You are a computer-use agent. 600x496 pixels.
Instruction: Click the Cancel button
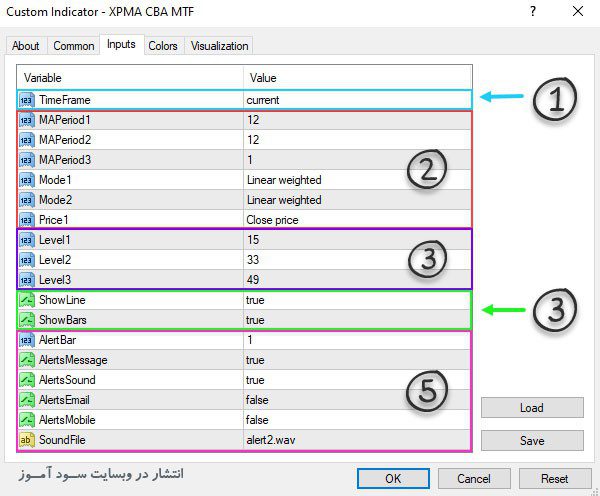(474, 478)
